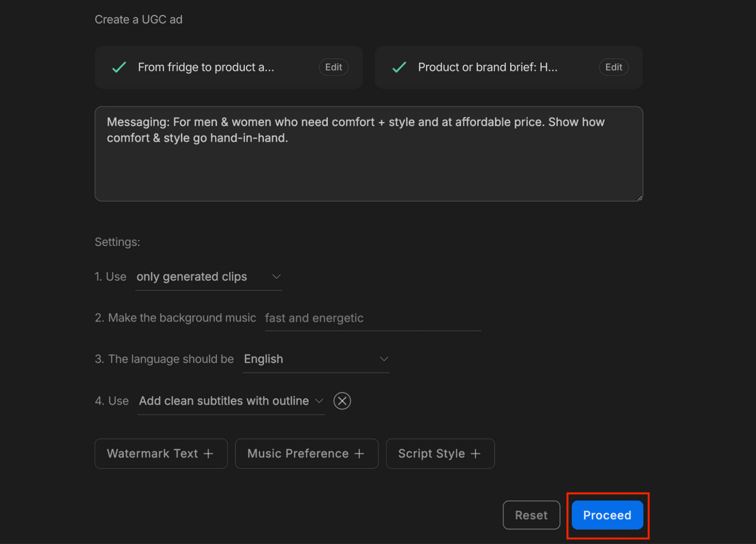
Task: Click the green checkmark beside From fridge to product
Action: point(119,67)
